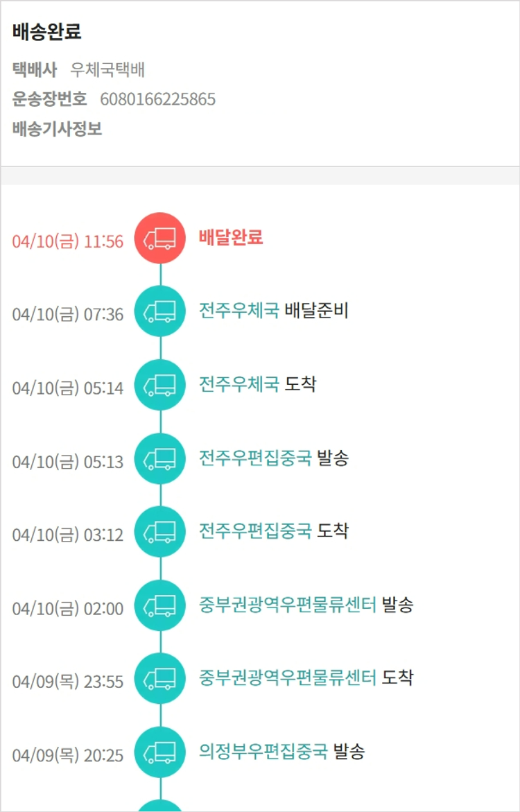The width and height of the screenshot is (520, 812).
Task: Click the 04/10(금) 11:56 timestamp
Action: pos(67,241)
